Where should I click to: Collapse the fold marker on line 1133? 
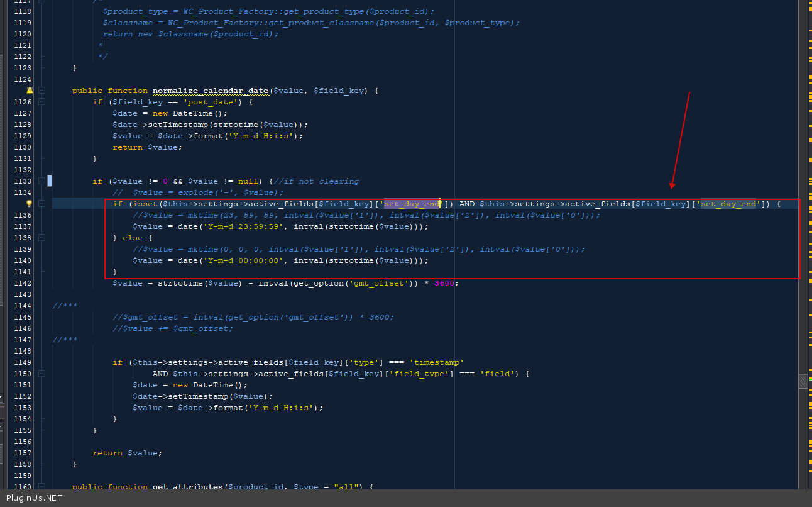(x=41, y=181)
